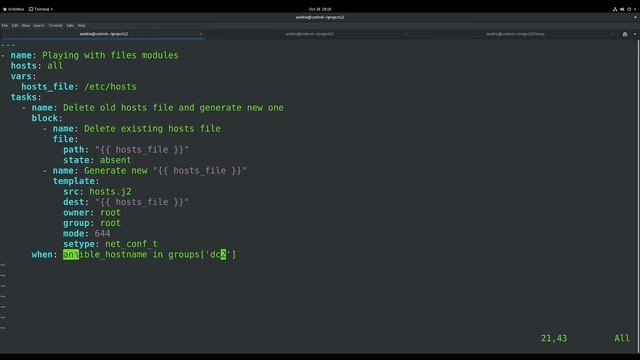
Task: Click text 'Playing with files modules'
Action: pyautogui.click(x=110, y=55)
